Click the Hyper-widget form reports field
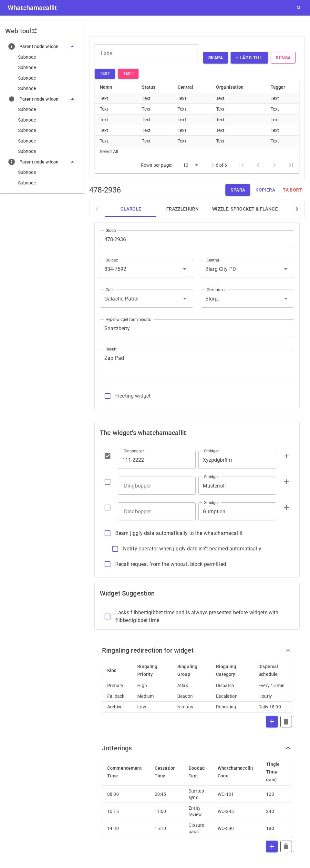310x868 pixels. pos(197,328)
